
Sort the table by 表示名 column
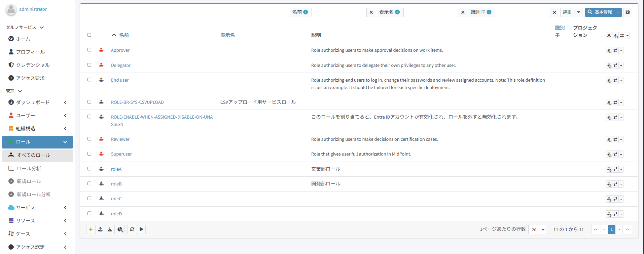point(227,35)
